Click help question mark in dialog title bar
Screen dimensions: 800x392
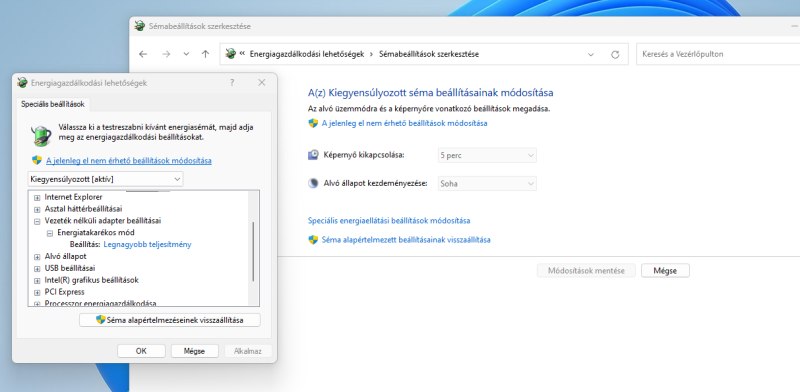pyautogui.click(x=232, y=83)
